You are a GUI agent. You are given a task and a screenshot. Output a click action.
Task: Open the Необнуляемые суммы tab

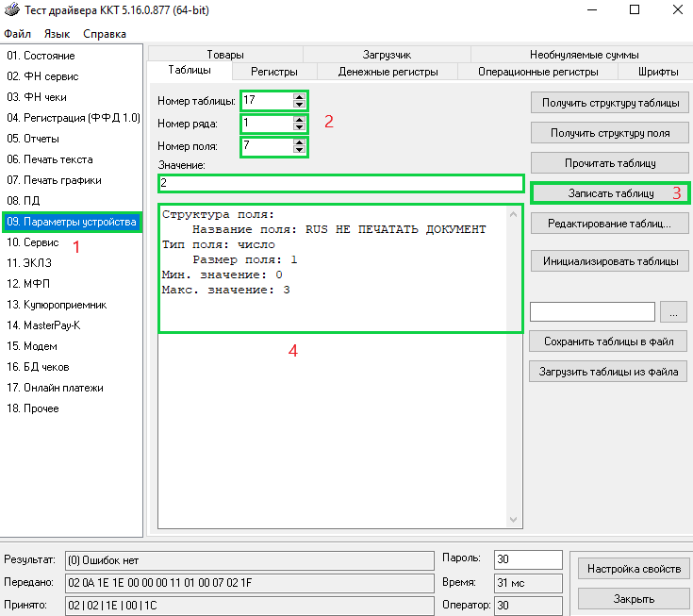point(584,55)
